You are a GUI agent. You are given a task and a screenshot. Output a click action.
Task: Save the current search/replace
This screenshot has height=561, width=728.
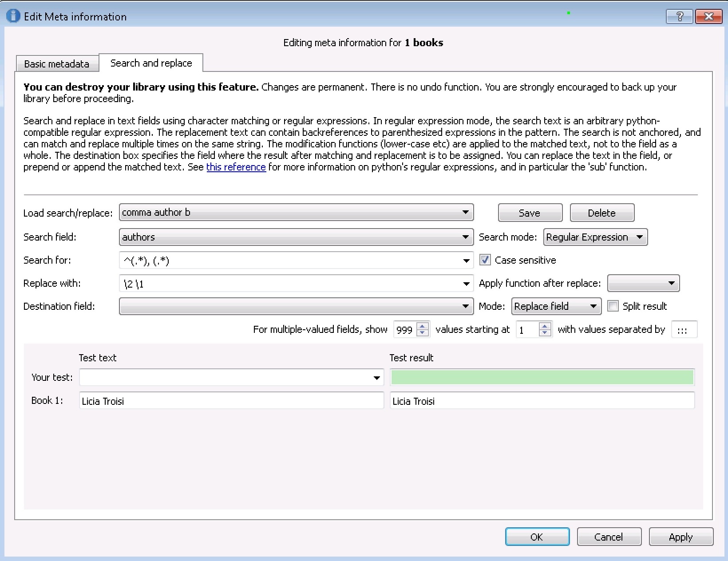tap(530, 213)
